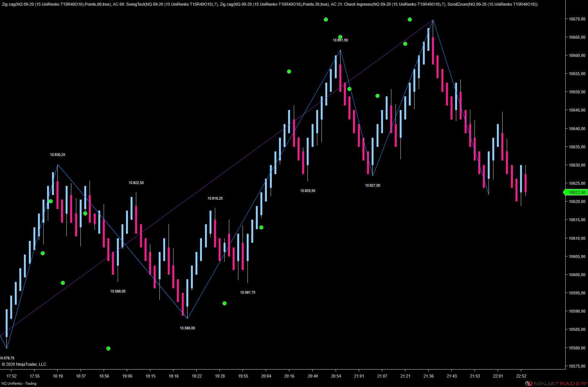Viewport: 588px width, 387px height.
Task: Click the 19:22 time axis label
Action: coord(197,376)
